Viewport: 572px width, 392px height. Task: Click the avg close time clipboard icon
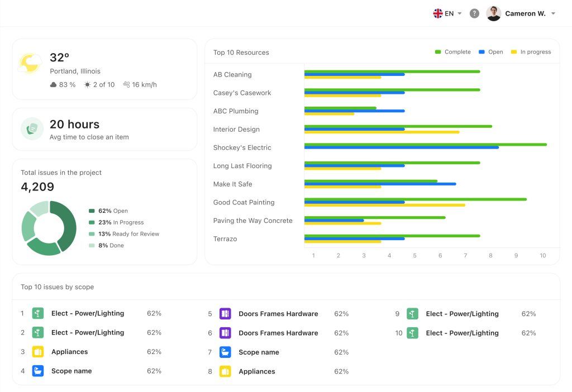32,128
